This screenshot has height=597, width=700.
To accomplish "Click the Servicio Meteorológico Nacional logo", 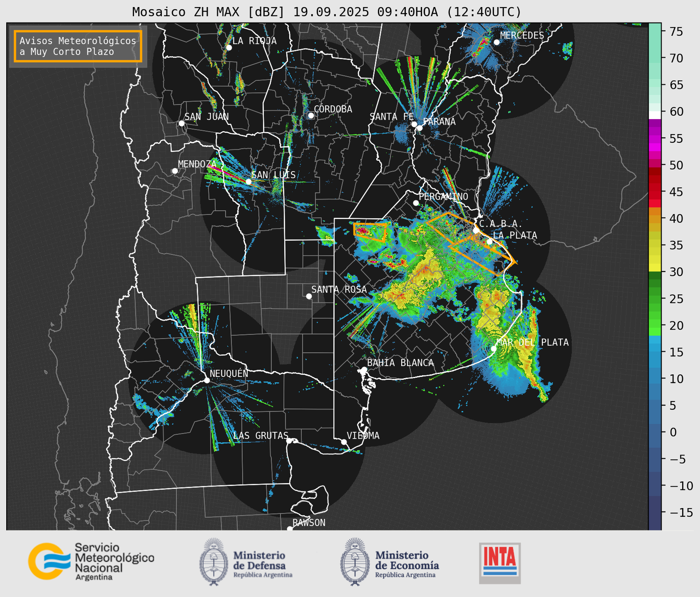I will click(x=91, y=561).
